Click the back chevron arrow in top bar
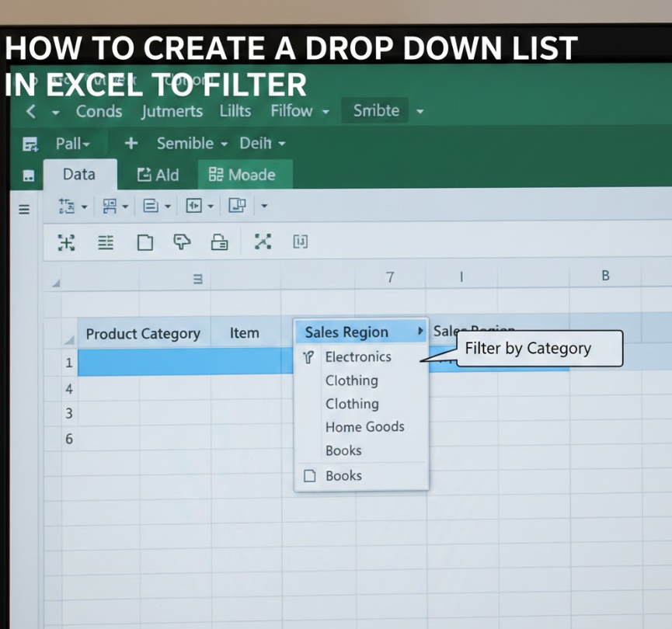This screenshot has width=672, height=629. 30,111
